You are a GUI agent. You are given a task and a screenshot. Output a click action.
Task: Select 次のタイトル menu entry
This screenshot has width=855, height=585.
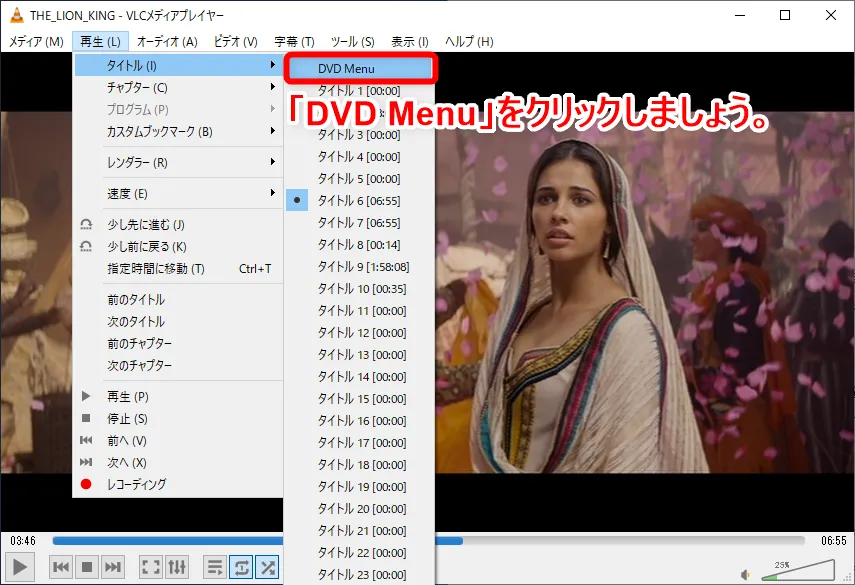click(178, 322)
